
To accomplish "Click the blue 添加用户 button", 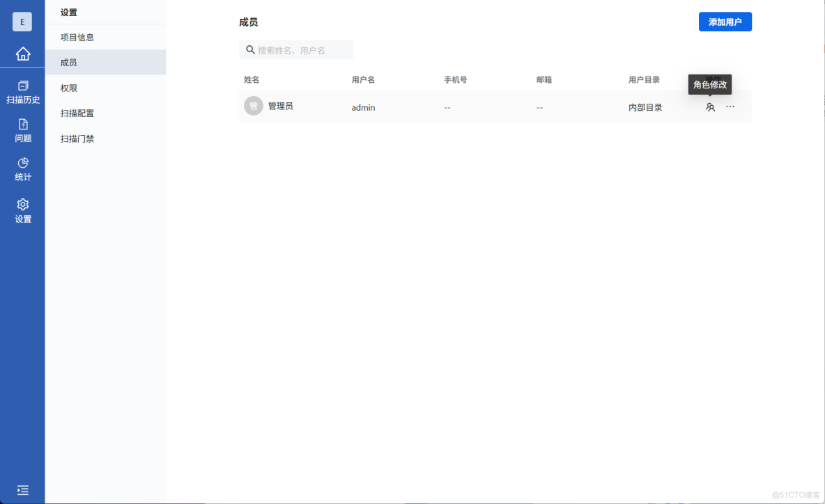I will pyautogui.click(x=725, y=22).
